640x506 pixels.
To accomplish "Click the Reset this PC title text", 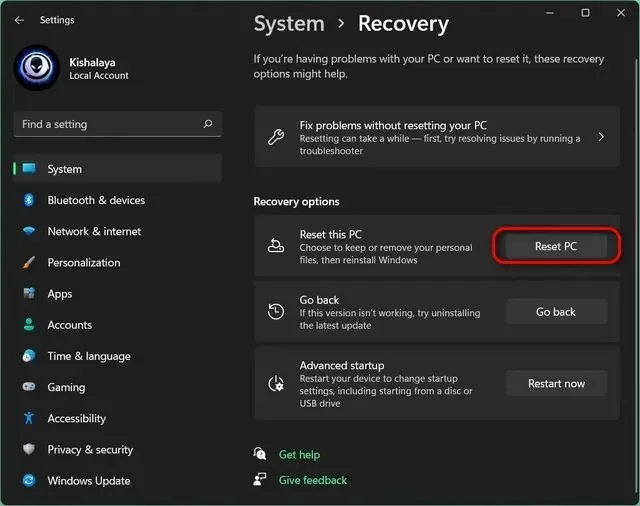I will [x=331, y=235].
